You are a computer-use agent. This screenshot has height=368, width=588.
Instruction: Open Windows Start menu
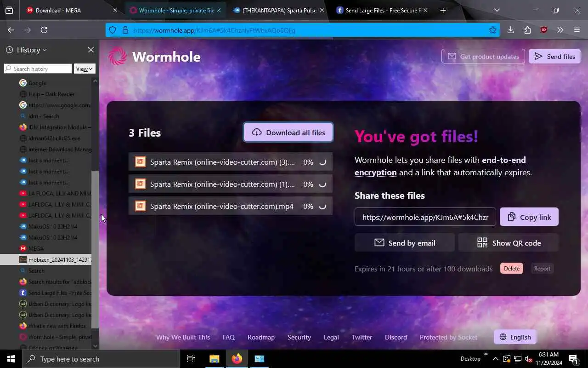click(11, 359)
